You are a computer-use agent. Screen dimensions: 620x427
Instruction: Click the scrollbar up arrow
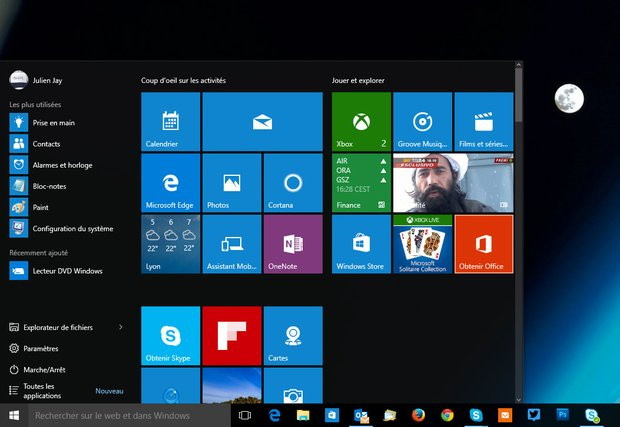(x=519, y=64)
